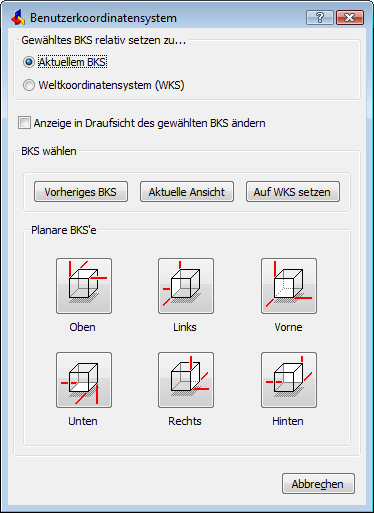The width and height of the screenshot is (374, 513).
Task: Click the Vorne text label below the icon
Action: (288, 327)
